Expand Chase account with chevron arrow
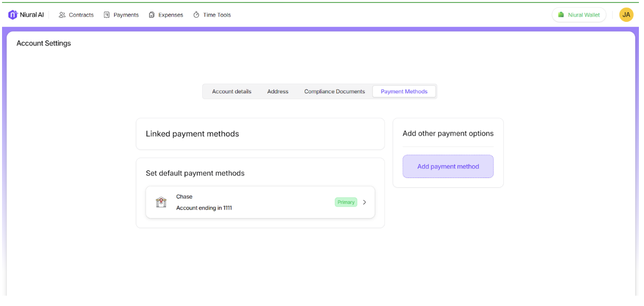The height and width of the screenshot is (306, 644). 364,202
